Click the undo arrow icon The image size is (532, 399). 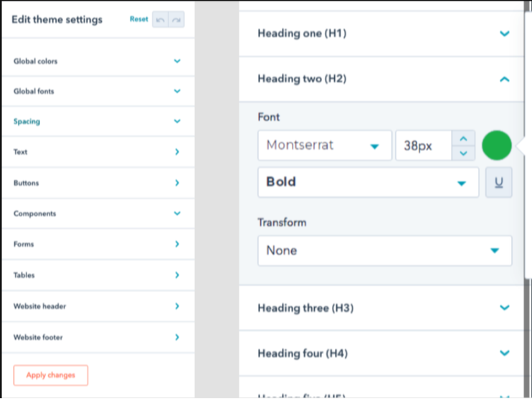(160, 19)
